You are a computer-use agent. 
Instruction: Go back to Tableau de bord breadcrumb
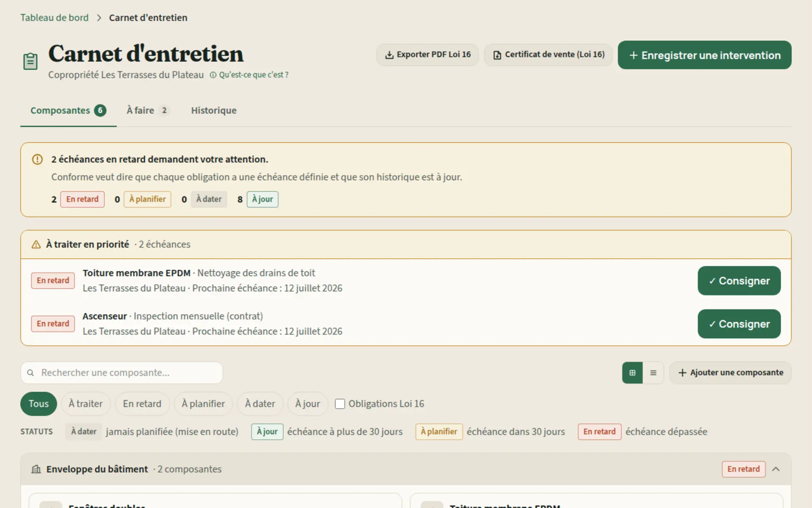pyautogui.click(x=55, y=18)
